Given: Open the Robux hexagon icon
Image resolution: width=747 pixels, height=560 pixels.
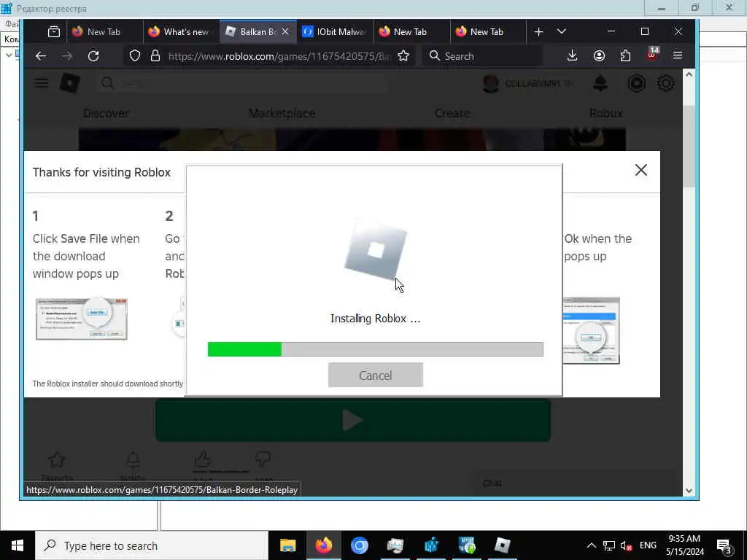Looking at the screenshot, I should click(636, 83).
